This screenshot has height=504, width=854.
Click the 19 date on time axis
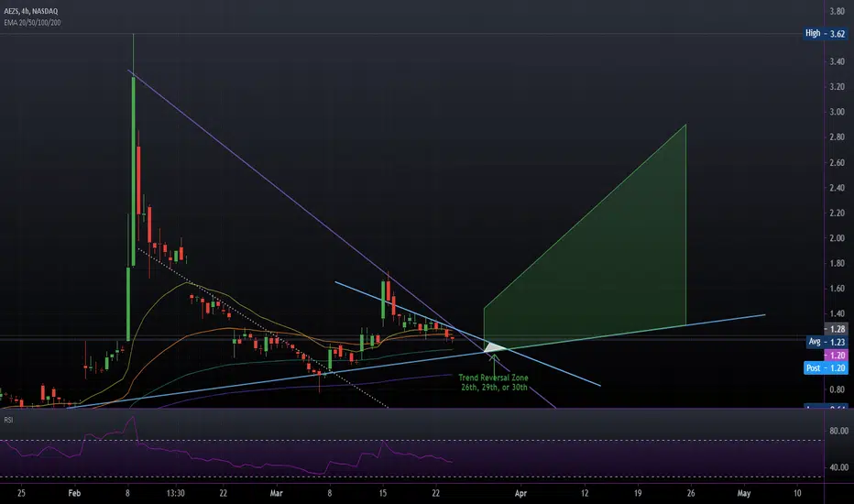pos(637,493)
